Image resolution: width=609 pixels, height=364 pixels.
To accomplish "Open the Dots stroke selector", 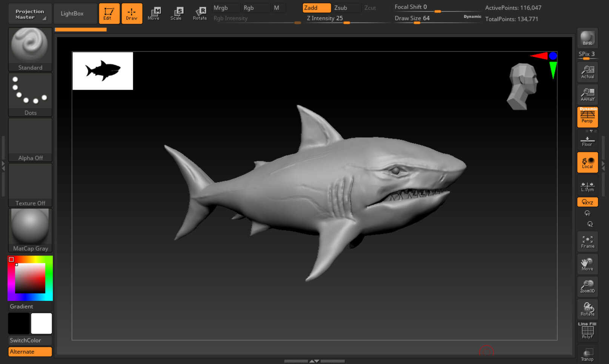I will [x=30, y=92].
